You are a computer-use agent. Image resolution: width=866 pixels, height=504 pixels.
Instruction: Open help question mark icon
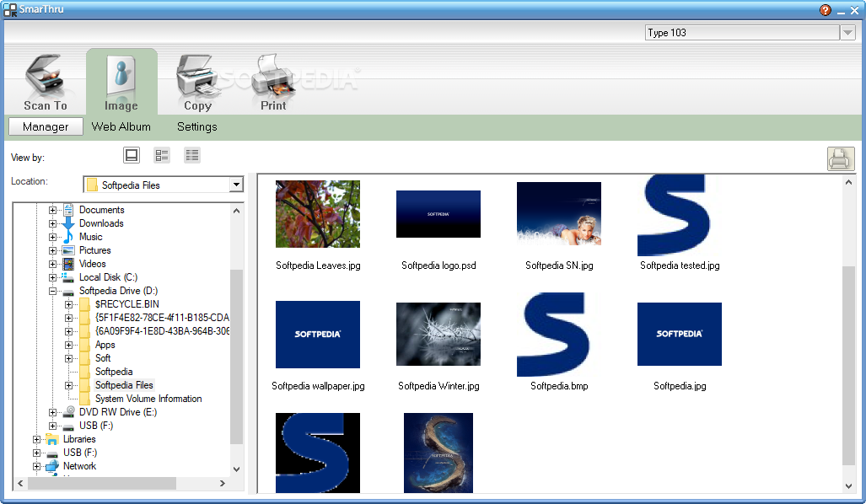tap(826, 10)
